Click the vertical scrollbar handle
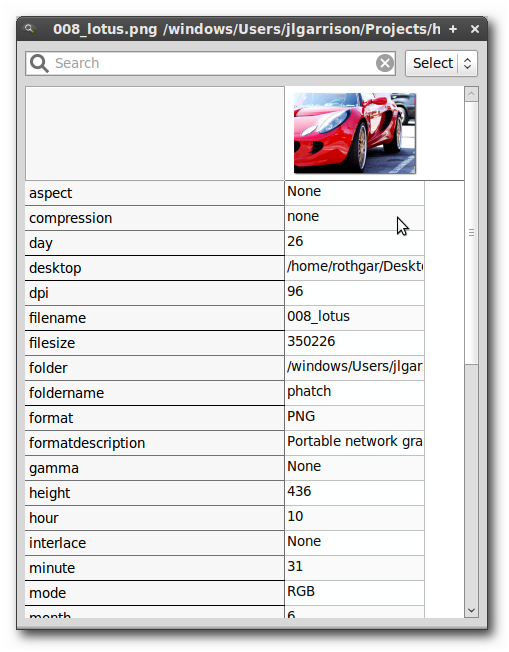The height and width of the screenshot is (652, 509). 471,233
